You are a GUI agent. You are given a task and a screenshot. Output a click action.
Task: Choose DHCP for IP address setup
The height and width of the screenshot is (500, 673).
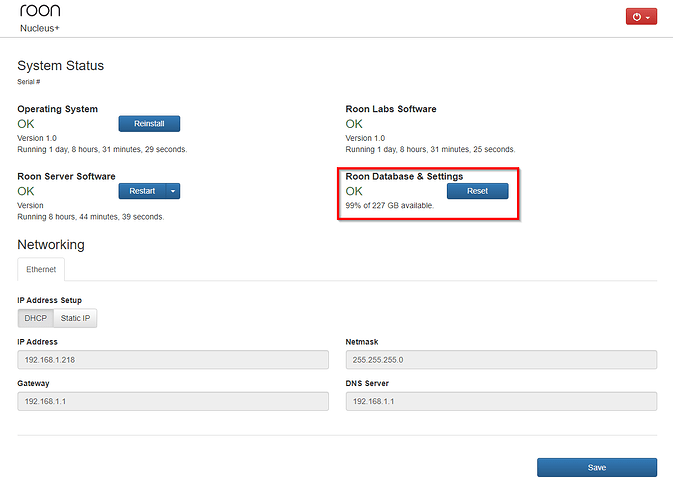click(36, 318)
